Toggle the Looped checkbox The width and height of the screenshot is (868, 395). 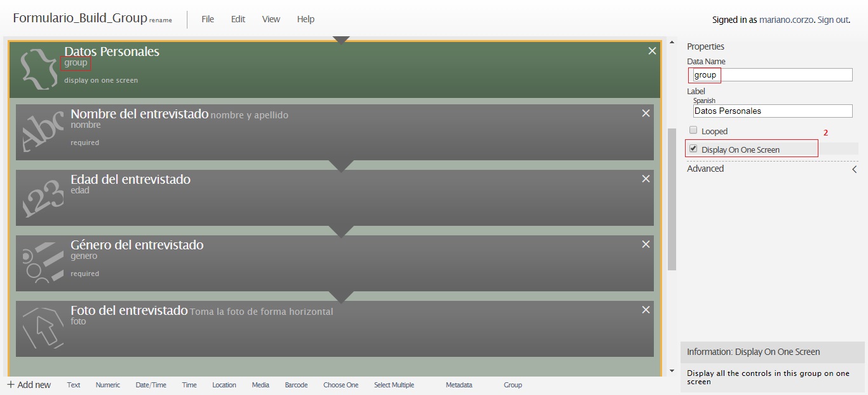tap(693, 130)
